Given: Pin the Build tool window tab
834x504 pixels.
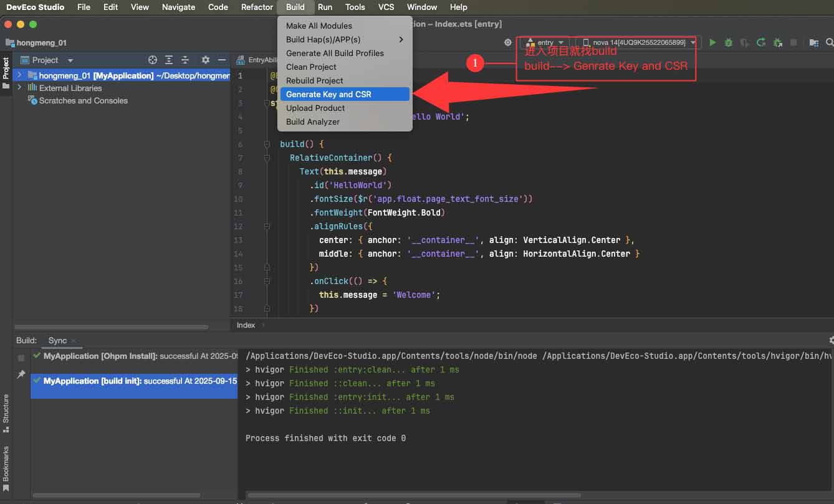Looking at the screenshot, I should (21, 374).
